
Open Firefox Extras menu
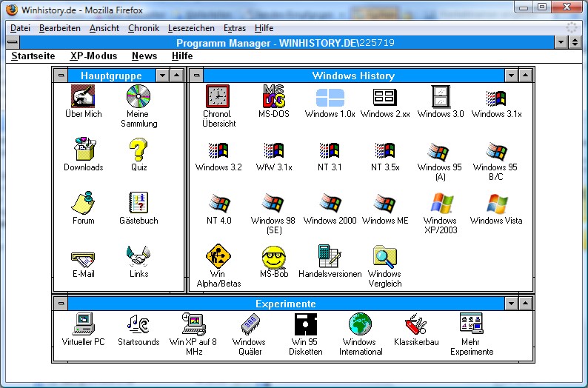click(x=235, y=28)
